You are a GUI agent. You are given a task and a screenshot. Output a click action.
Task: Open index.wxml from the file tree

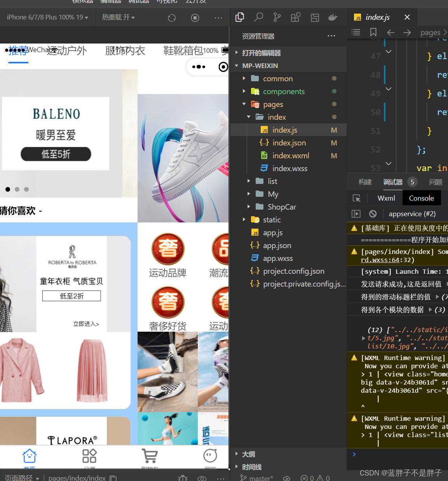pyautogui.click(x=291, y=155)
